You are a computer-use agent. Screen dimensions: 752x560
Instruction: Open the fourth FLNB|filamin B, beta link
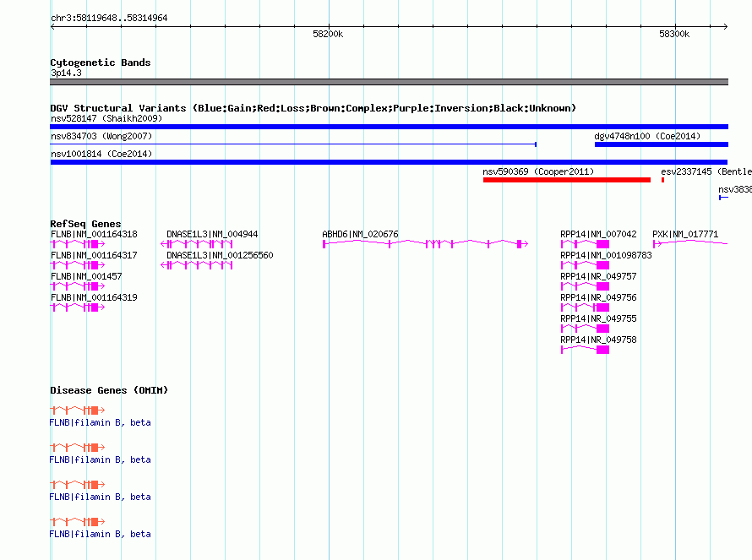click(100, 534)
